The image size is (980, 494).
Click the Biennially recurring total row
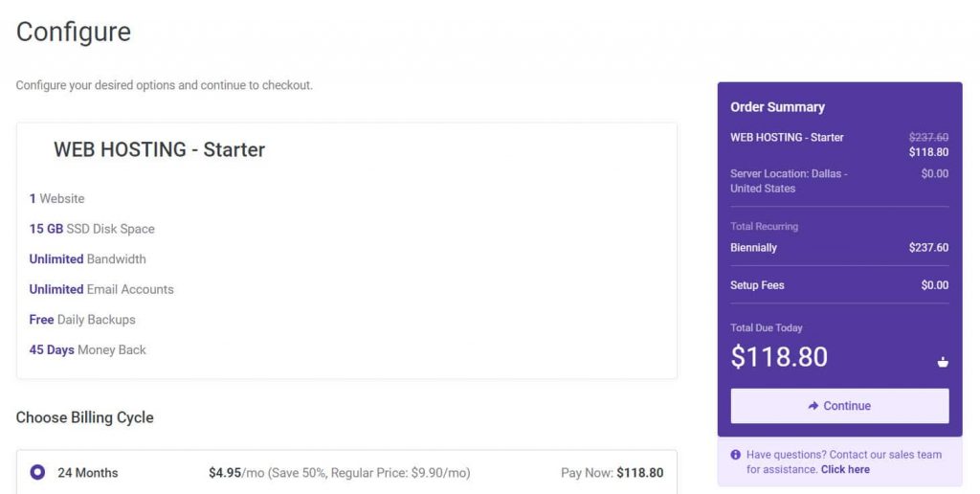(x=838, y=248)
